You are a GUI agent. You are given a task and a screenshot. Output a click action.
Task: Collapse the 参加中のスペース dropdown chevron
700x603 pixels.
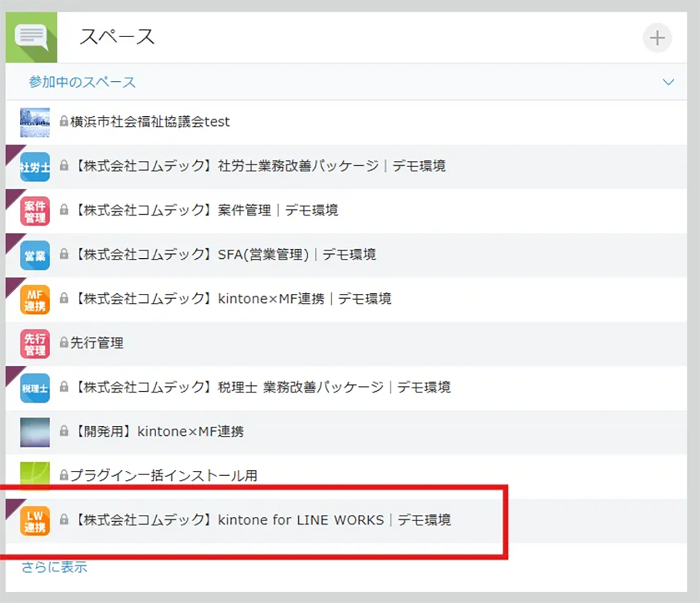[668, 82]
